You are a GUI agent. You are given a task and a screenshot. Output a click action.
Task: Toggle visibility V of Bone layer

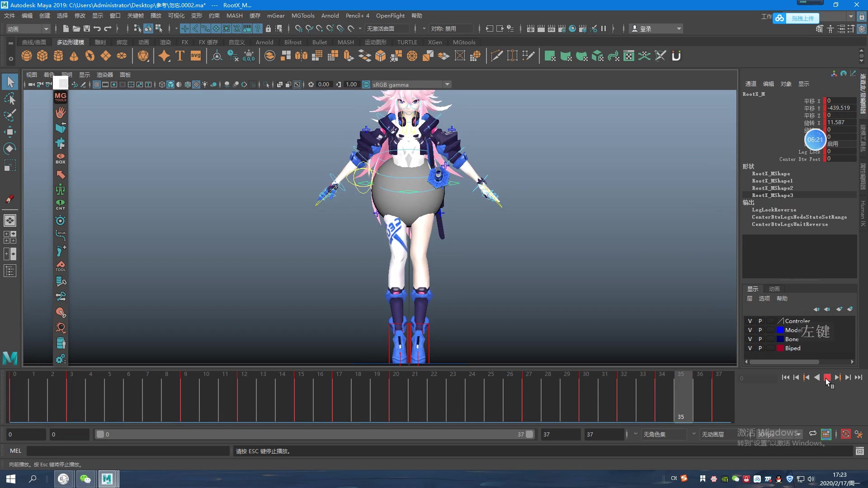pos(750,339)
